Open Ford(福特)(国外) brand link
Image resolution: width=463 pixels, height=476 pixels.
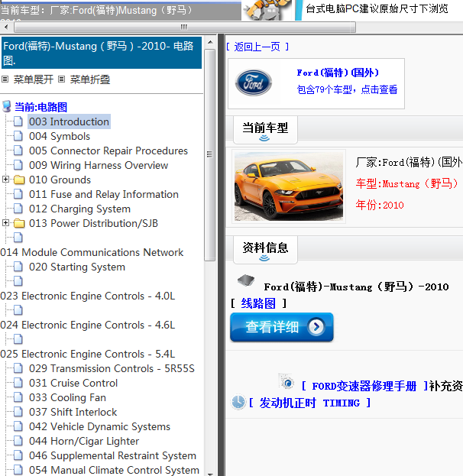tap(338, 73)
